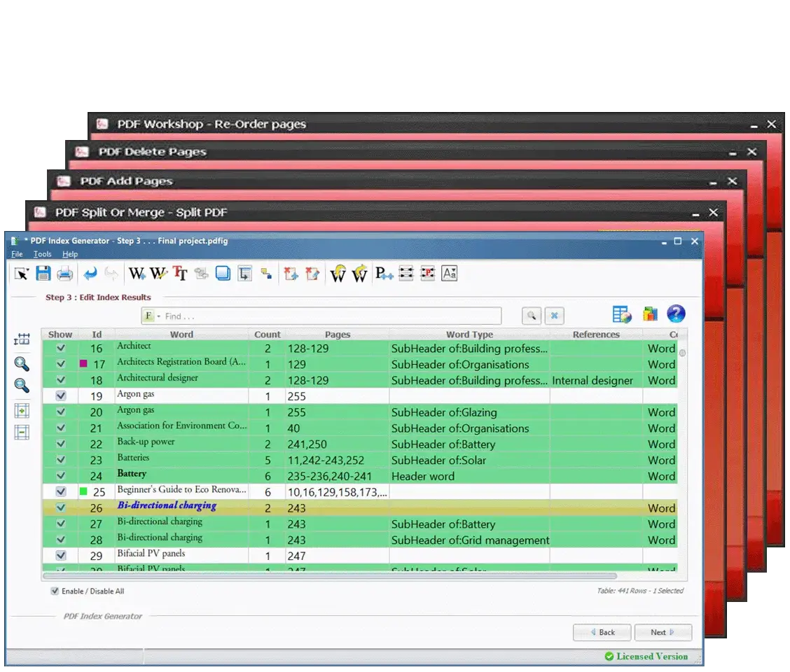
Task: Open the F search field dropdown arrow
Action: (x=159, y=316)
